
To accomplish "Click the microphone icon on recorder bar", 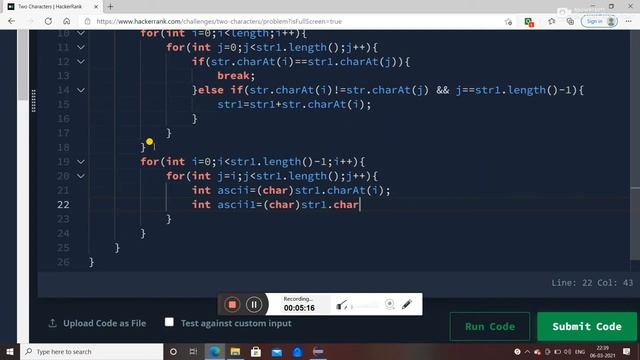I will (342, 304).
